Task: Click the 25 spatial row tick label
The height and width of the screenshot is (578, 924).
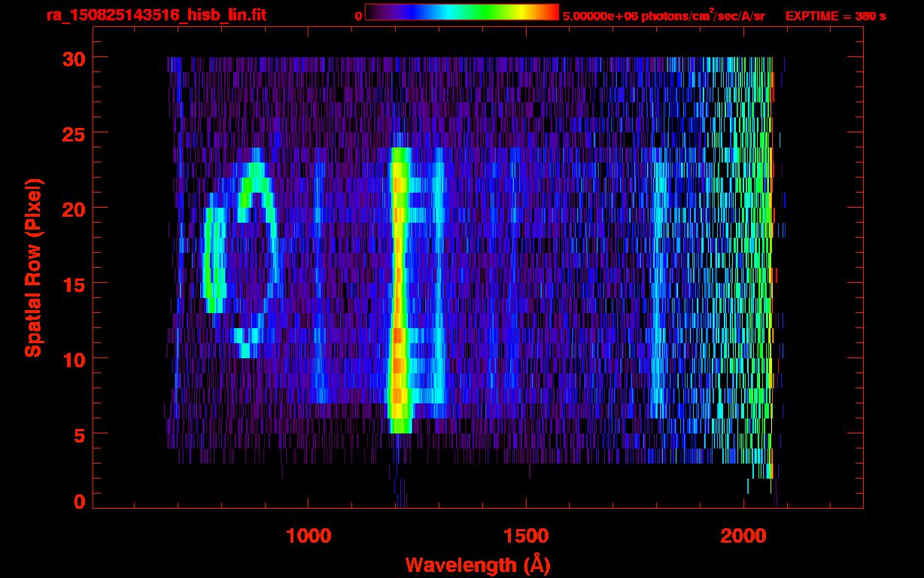Action: coord(73,133)
